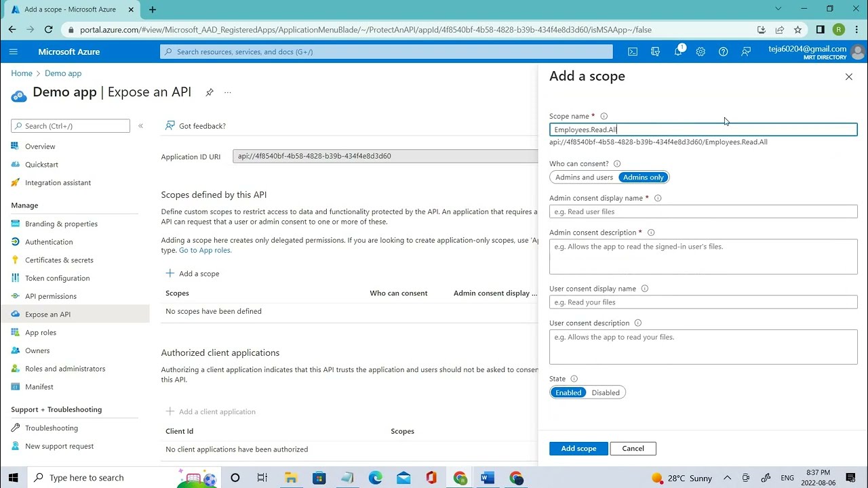
Task: Click the Scope name input field
Action: tap(703, 129)
